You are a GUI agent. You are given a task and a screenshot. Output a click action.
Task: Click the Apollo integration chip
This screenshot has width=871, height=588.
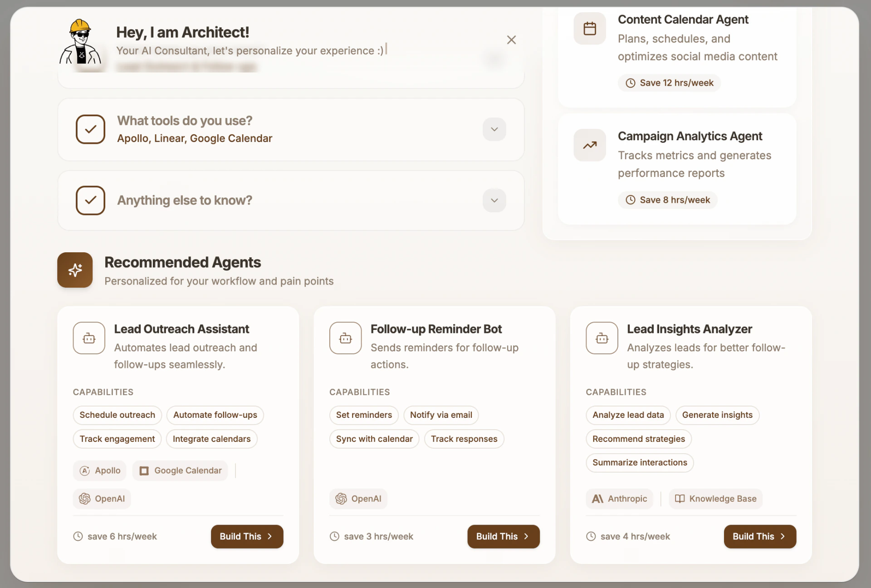(100, 470)
